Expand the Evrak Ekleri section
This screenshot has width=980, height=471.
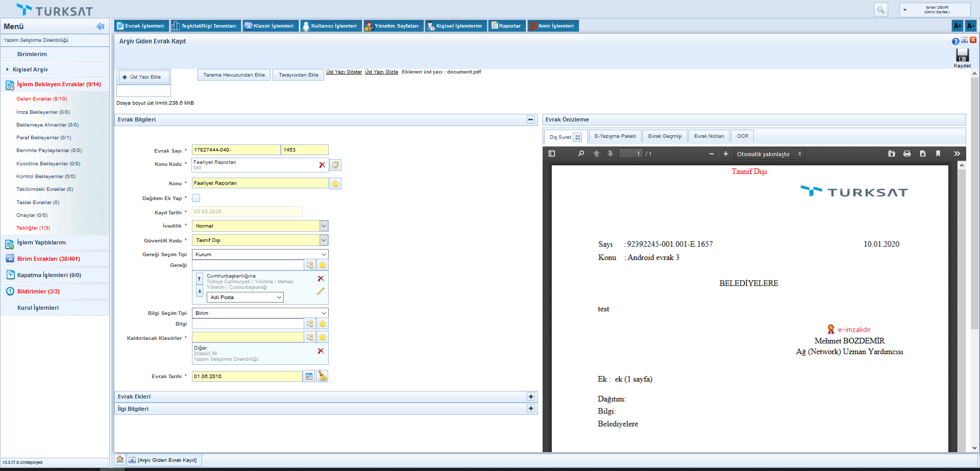(x=531, y=396)
